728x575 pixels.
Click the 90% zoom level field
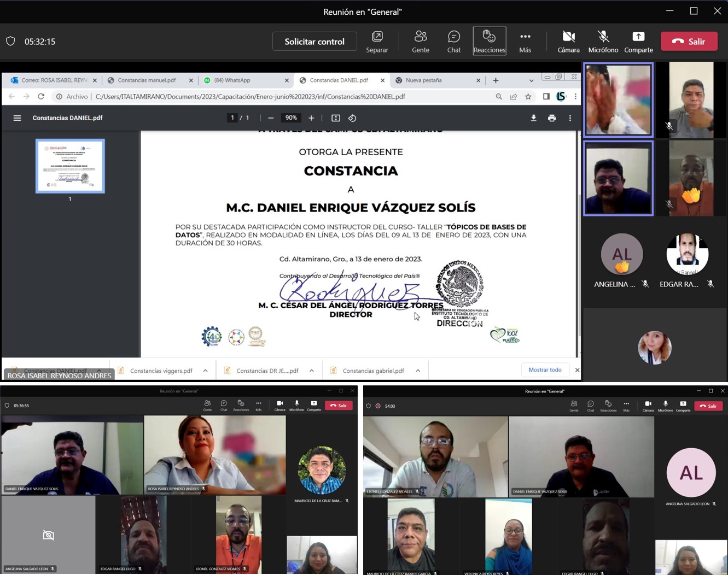291,118
